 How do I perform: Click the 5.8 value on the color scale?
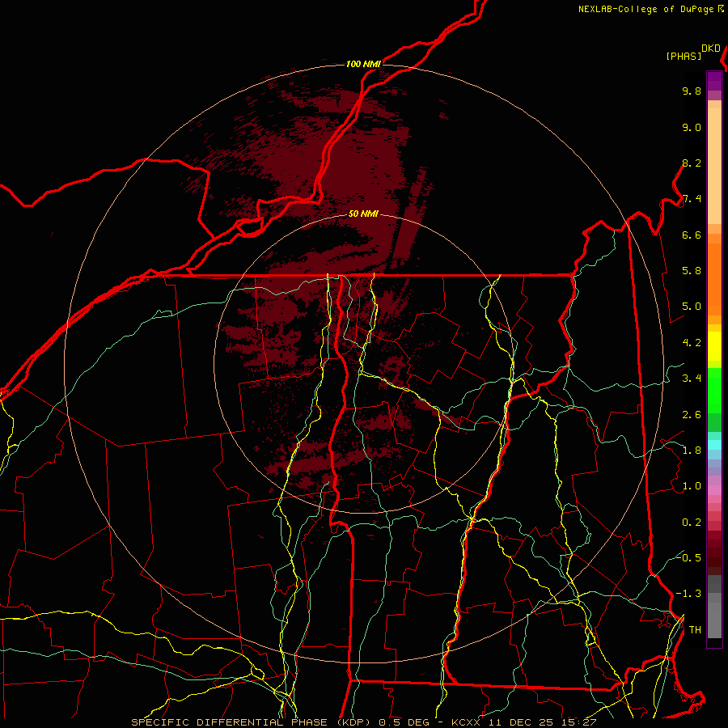click(x=692, y=271)
